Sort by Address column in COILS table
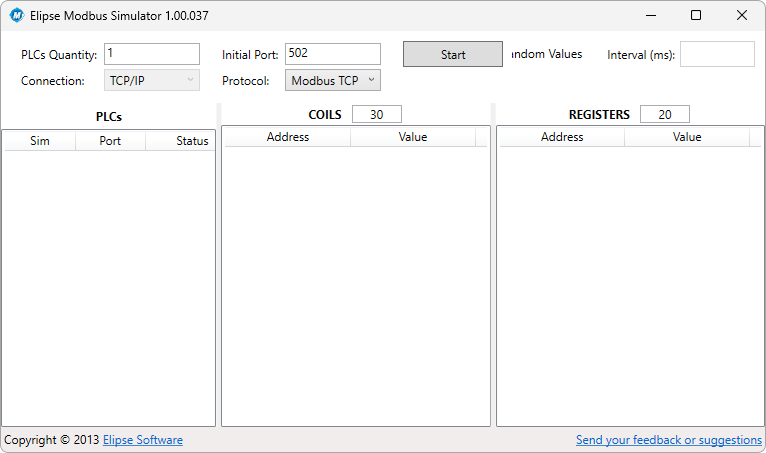Screen dimensions: 766x453 coord(288,137)
